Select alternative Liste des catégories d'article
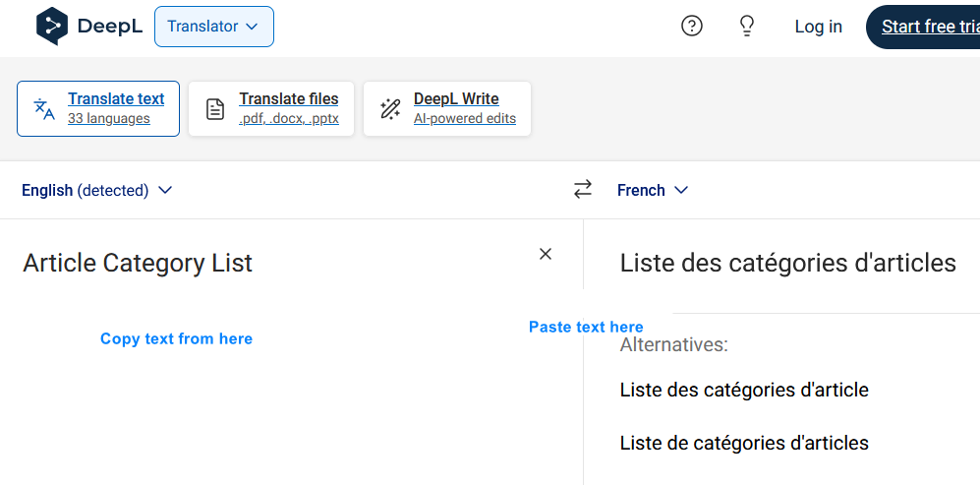The width and height of the screenshot is (980, 485). (744, 390)
